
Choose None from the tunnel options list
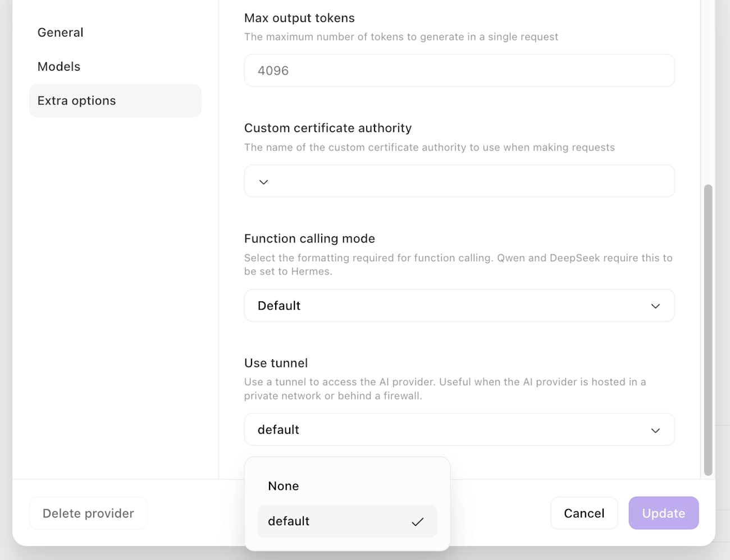tap(284, 486)
